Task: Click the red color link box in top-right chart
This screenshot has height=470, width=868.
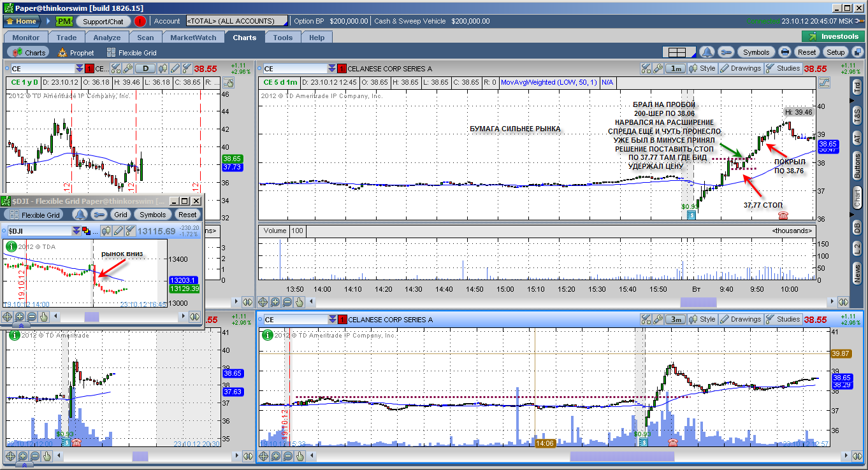Action: [x=342, y=68]
